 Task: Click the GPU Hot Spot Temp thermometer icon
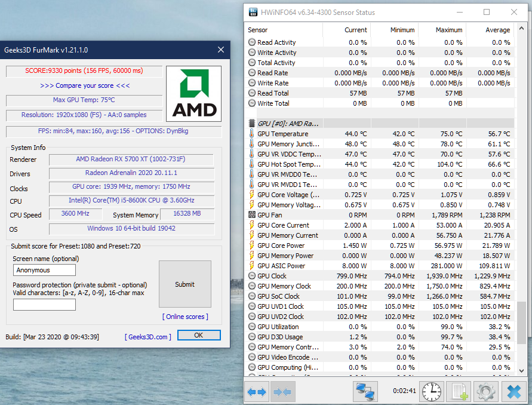pos(252,164)
